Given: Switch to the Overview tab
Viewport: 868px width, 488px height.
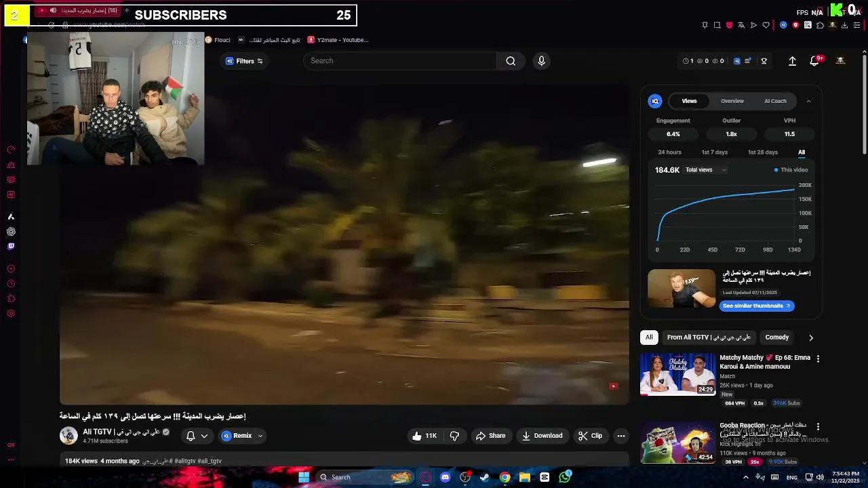Looking at the screenshot, I should (732, 101).
